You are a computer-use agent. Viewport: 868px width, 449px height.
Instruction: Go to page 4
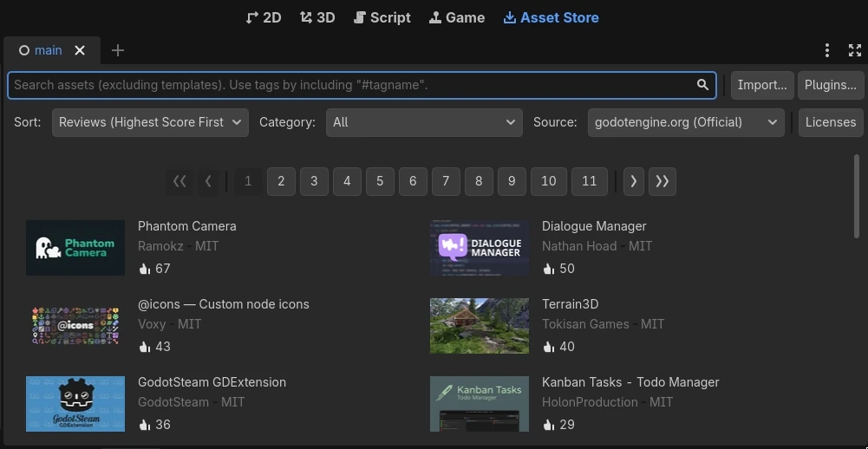[347, 181]
